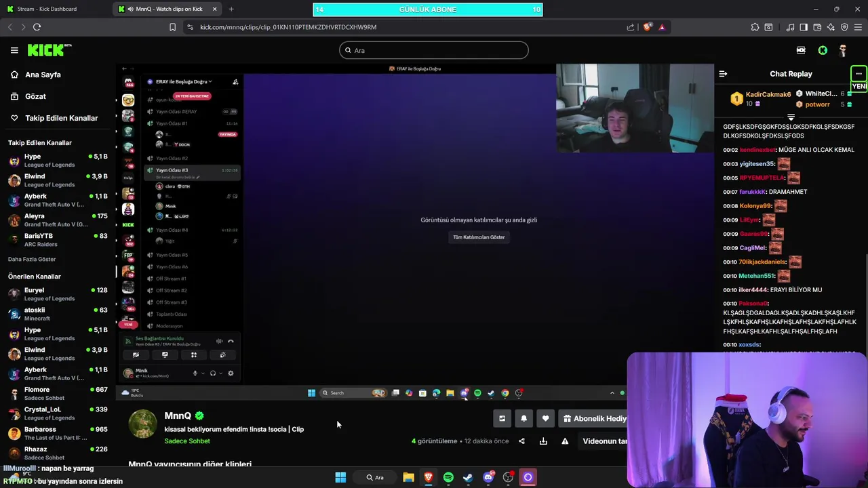The height and width of the screenshot is (488, 868).
Task: Collapse the Chat Replay panel
Action: [723, 74]
